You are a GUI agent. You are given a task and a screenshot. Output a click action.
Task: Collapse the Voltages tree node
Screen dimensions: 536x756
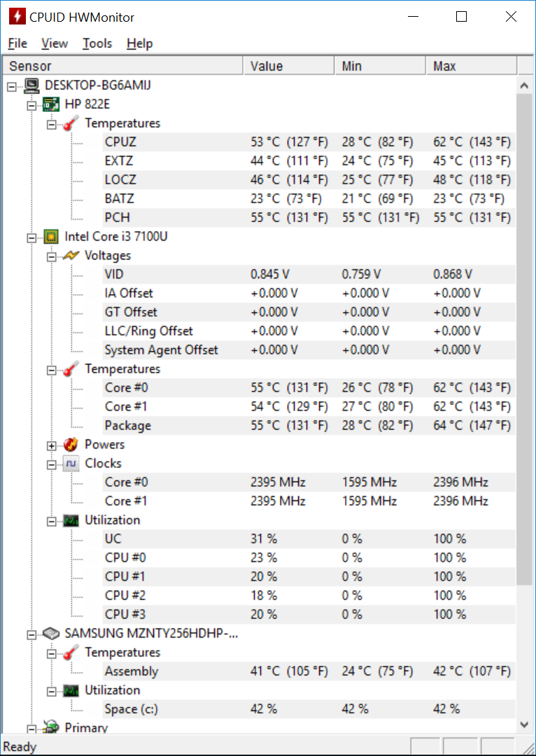click(51, 256)
